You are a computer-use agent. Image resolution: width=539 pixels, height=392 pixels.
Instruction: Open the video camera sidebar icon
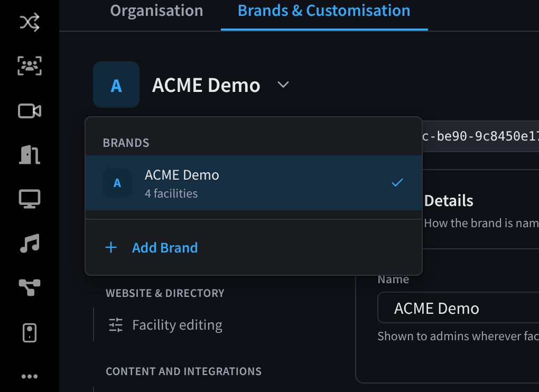click(x=30, y=111)
